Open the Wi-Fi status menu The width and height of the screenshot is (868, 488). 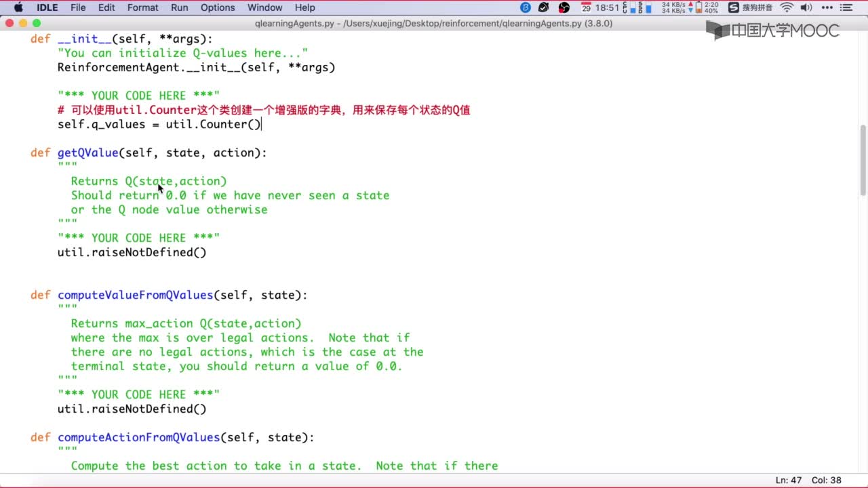pos(787,7)
